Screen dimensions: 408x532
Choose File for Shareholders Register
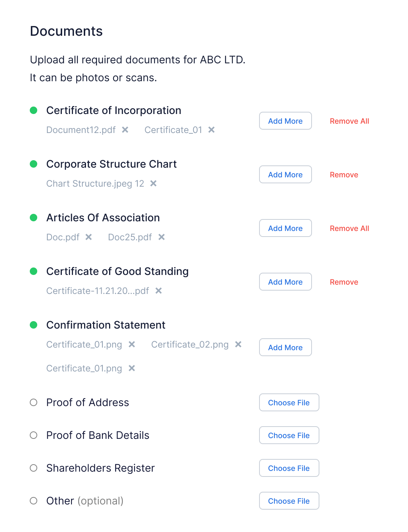point(289,468)
